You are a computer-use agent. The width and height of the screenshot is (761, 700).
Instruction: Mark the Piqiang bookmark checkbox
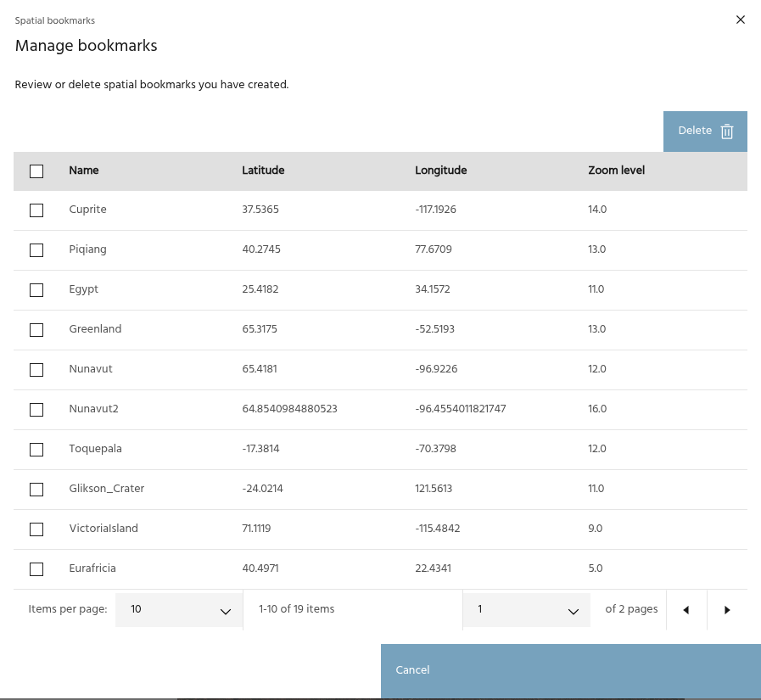pyautogui.click(x=36, y=250)
